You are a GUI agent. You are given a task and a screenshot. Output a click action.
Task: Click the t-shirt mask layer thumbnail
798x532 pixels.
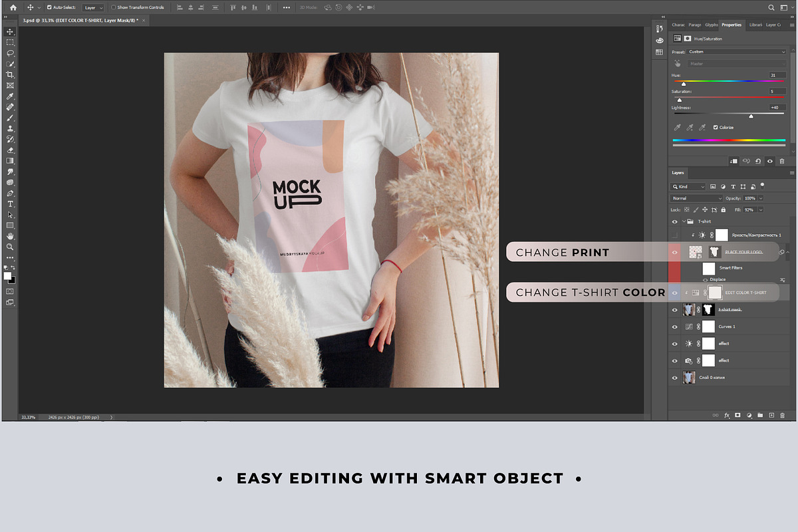point(690,309)
